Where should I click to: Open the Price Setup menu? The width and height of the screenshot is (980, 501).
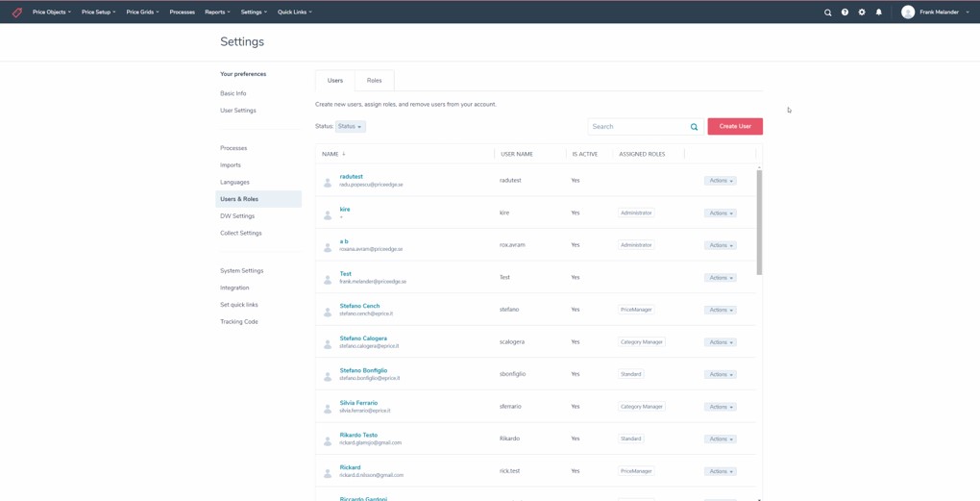click(99, 12)
